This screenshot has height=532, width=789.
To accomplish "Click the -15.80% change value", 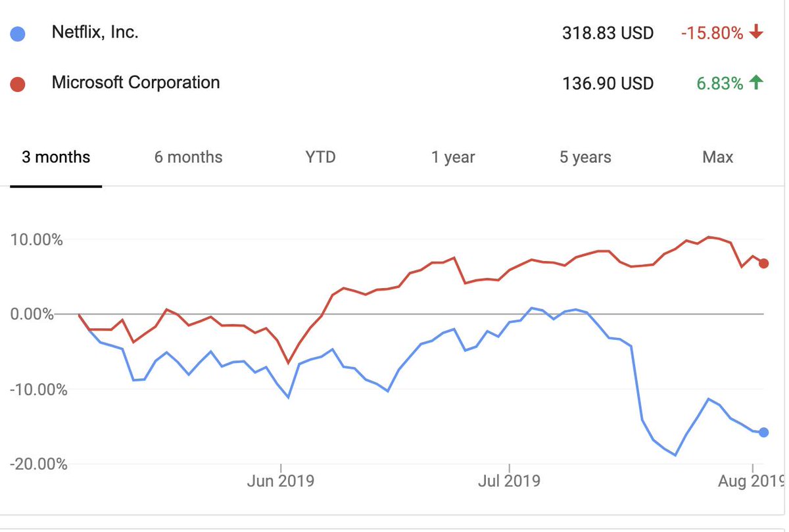I will pos(712,33).
